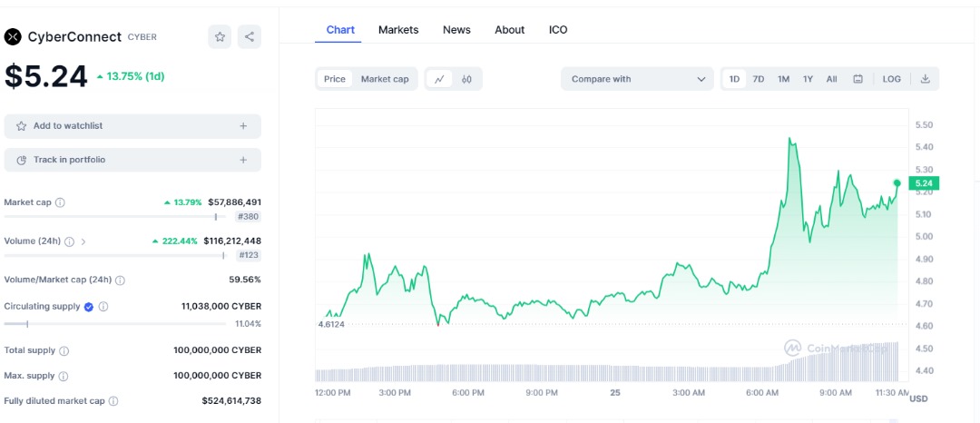Click the #123 volume rank badge
980x423 pixels.
[249, 255]
